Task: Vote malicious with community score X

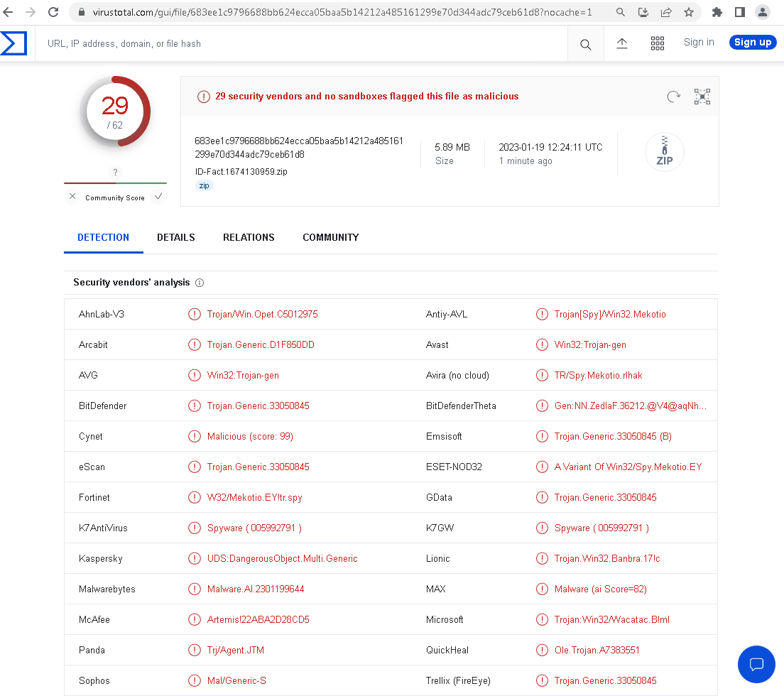Action: tap(72, 197)
